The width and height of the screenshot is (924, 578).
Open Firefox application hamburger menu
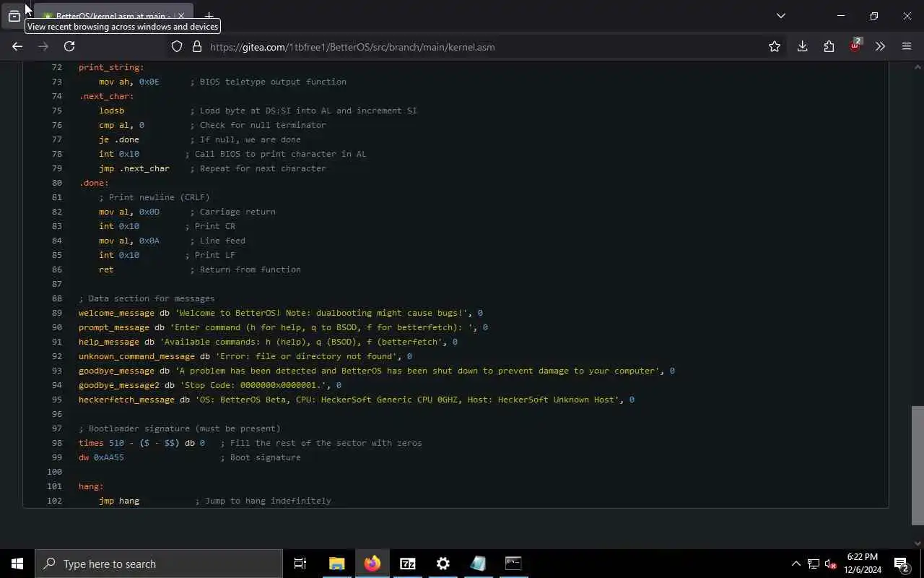pos(907,47)
